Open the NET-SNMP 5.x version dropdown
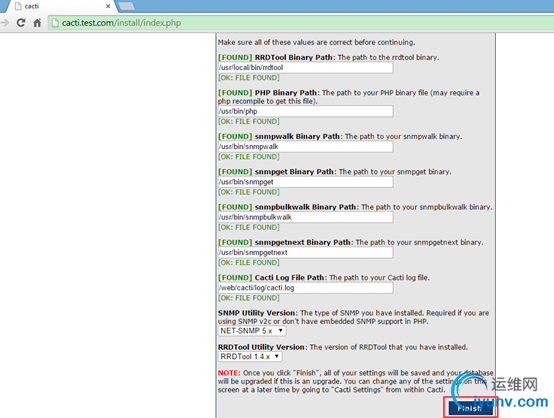Viewport: 554px width, 418px height. click(252, 331)
